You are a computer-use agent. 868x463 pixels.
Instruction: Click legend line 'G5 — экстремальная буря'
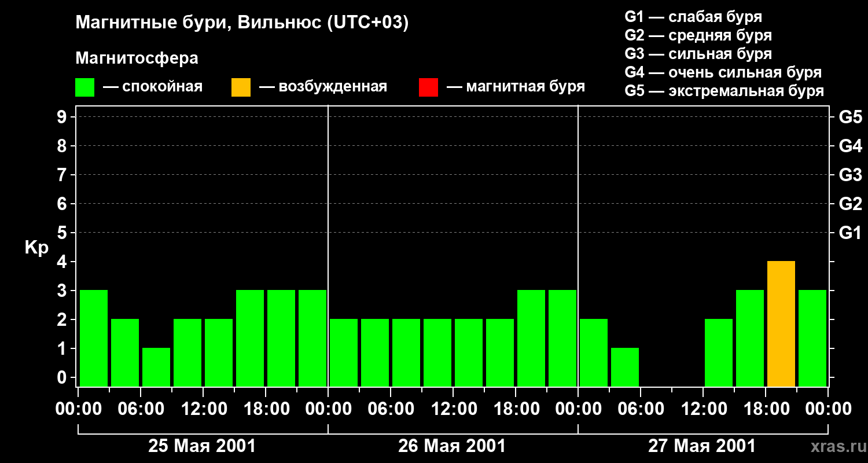coord(724,91)
